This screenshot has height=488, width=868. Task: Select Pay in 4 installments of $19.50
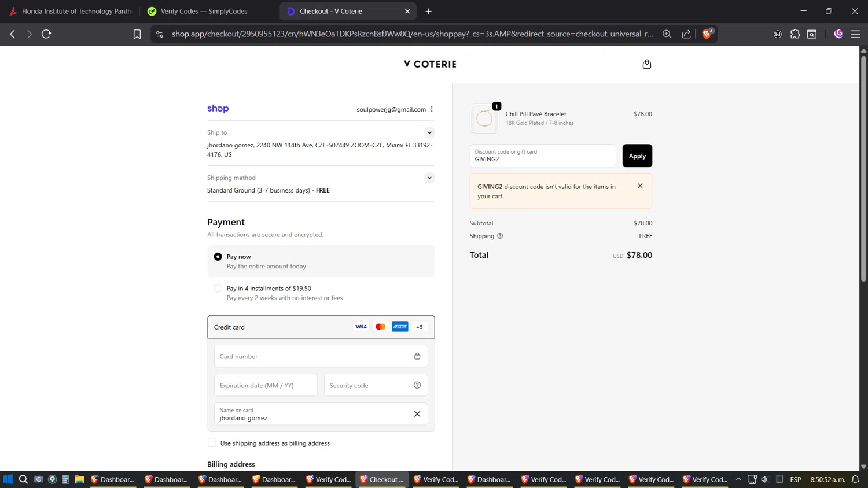coord(218,288)
